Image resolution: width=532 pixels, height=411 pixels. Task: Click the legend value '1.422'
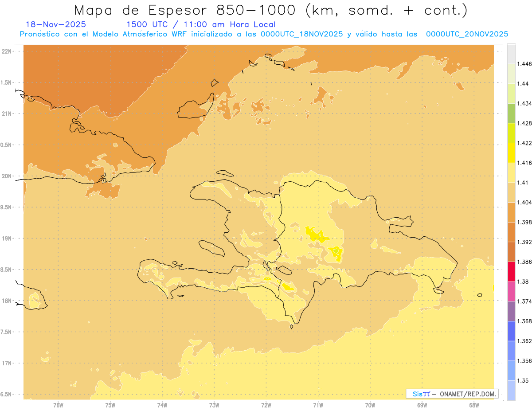(x=524, y=143)
